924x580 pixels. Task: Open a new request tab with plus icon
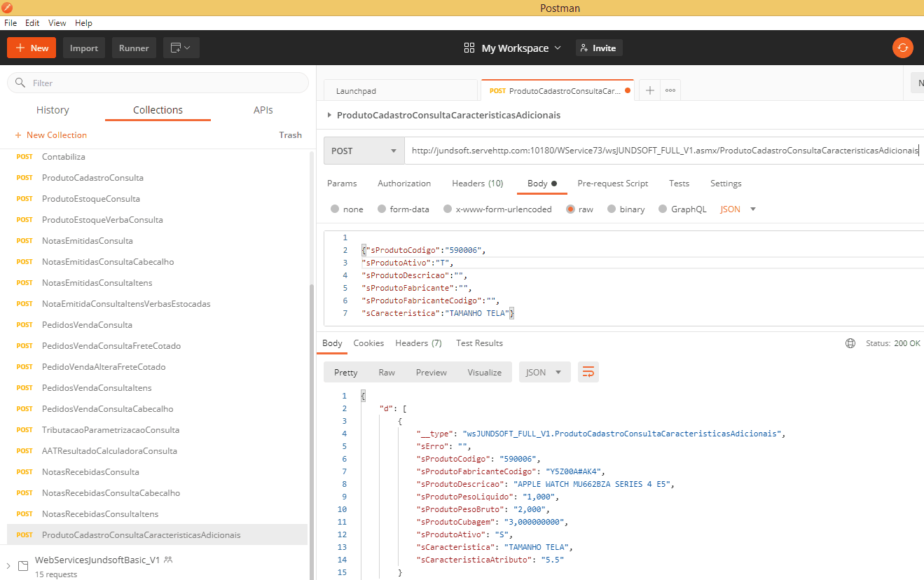(x=649, y=90)
